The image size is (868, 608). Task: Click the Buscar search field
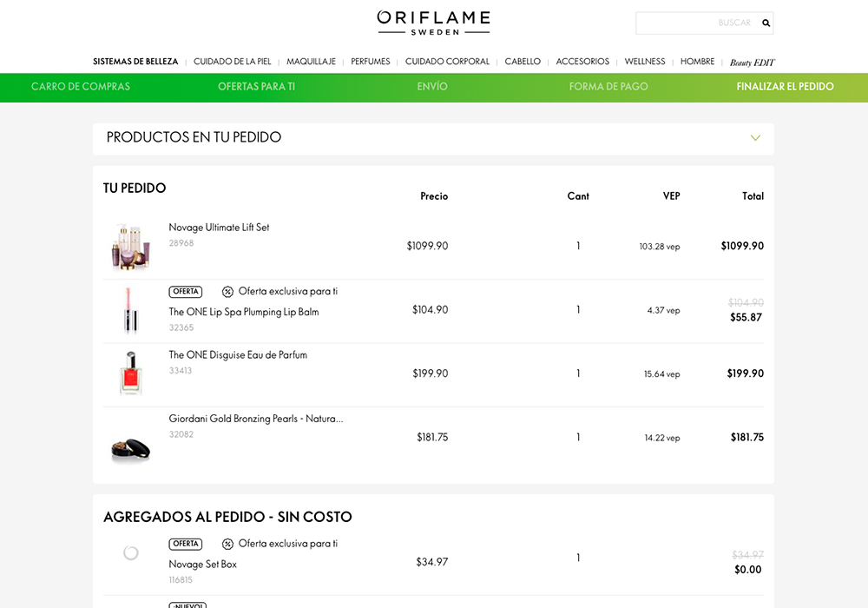click(704, 23)
